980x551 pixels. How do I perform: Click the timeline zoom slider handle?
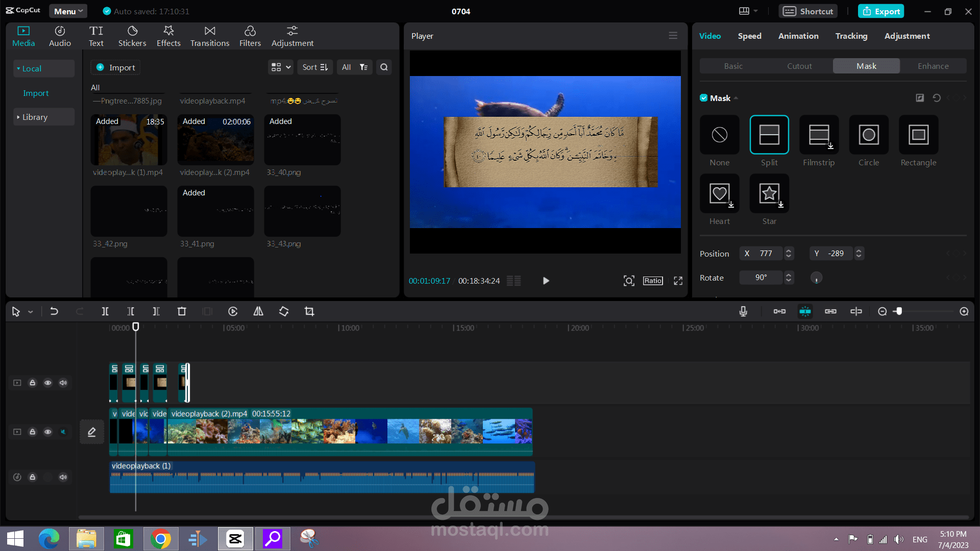click(x=899, y=311)
